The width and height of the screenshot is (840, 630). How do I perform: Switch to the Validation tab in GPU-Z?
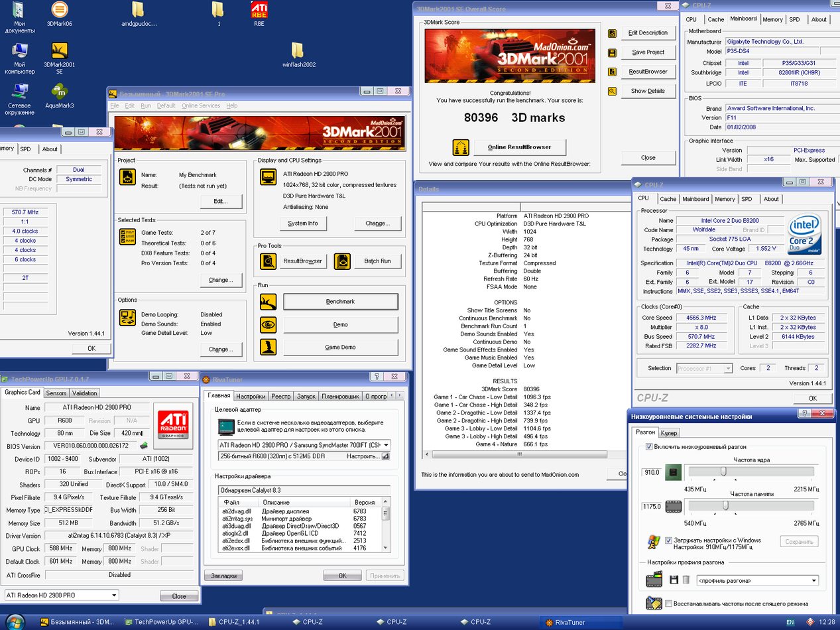[x=85, y=393]
